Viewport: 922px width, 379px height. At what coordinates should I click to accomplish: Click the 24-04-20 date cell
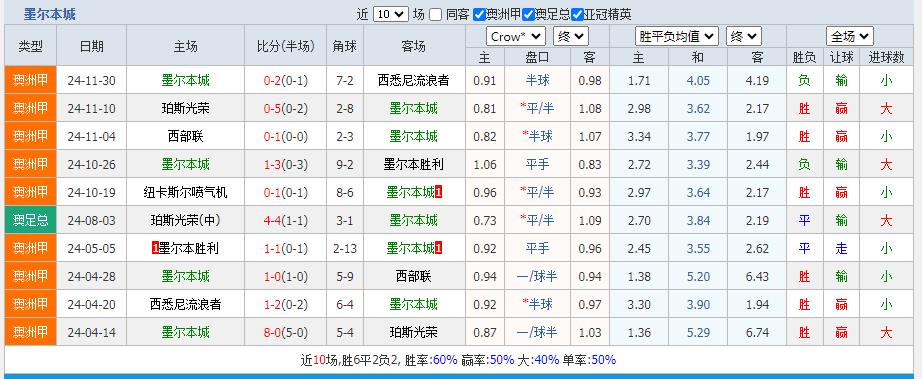coord(92,304)
